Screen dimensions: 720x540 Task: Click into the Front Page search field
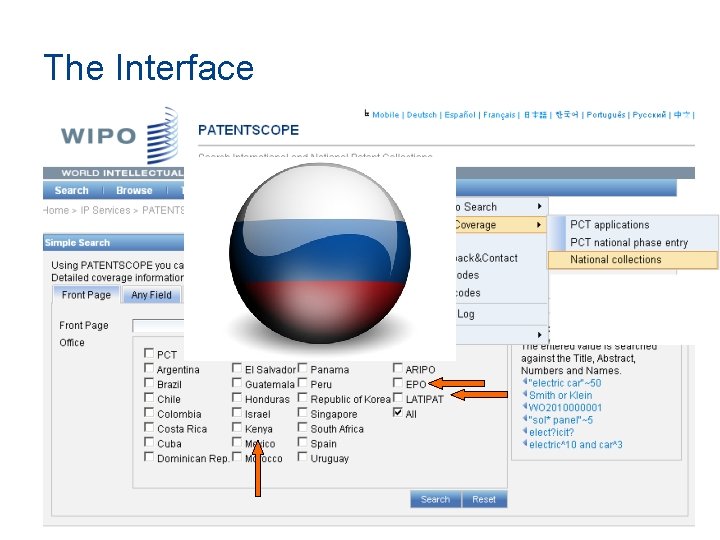pyautogui.click(x=158, y=326)
